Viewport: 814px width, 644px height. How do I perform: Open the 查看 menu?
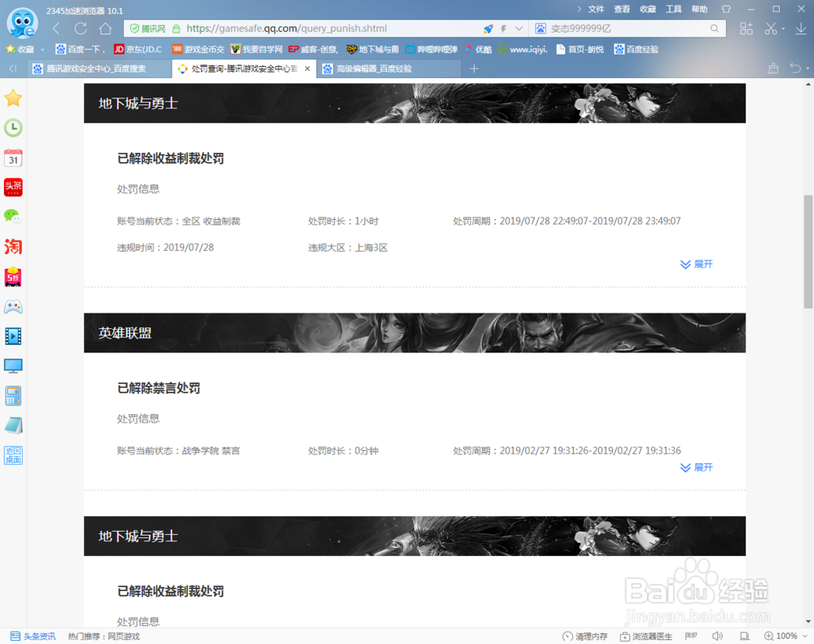point(622,9)
